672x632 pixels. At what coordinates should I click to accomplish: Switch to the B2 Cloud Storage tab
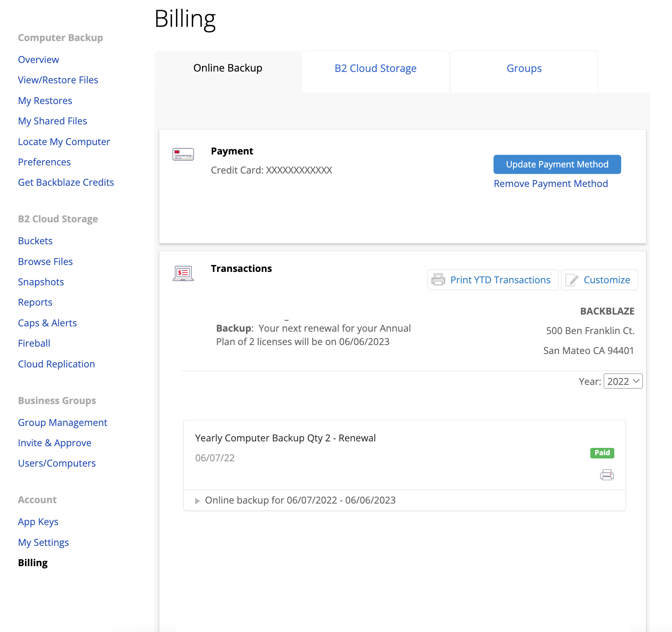375,68
